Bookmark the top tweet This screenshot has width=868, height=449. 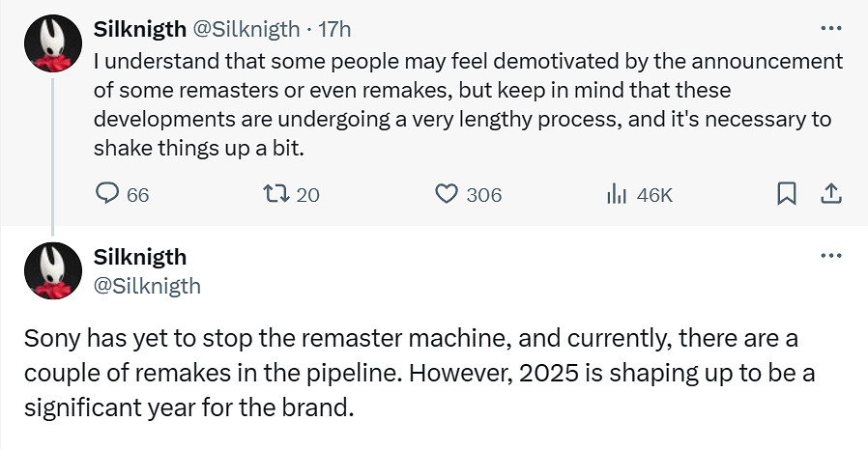pyautogui.click(x=787, y=194)
